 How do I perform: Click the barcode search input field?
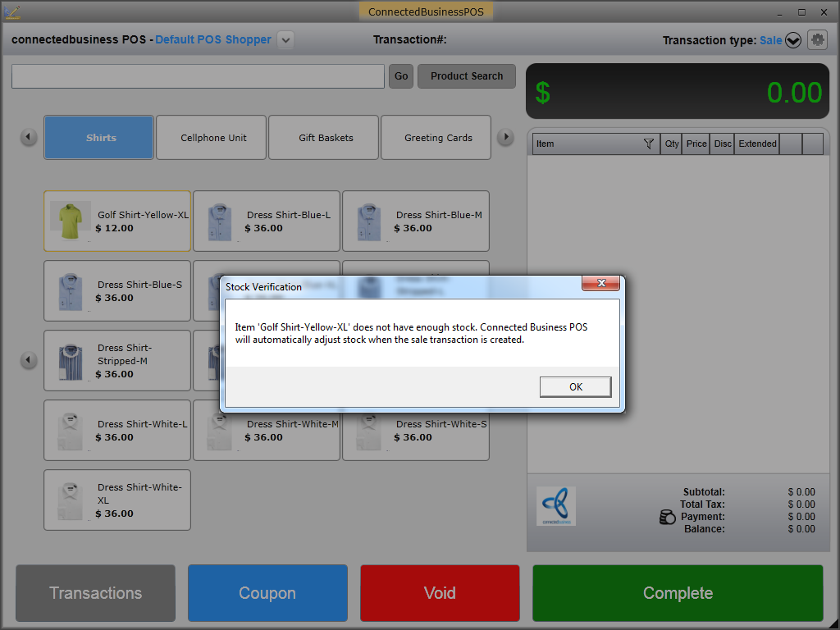click(x=199, y=76)
